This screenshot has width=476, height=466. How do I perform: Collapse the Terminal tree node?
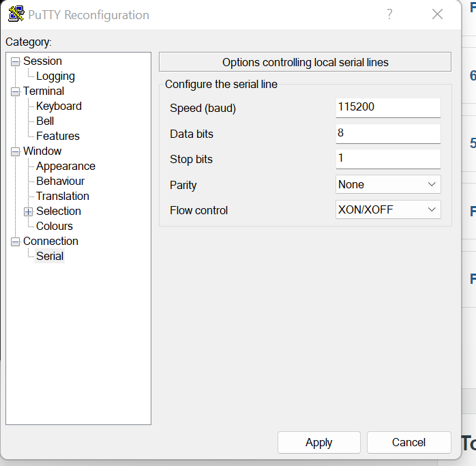(15, 91)
